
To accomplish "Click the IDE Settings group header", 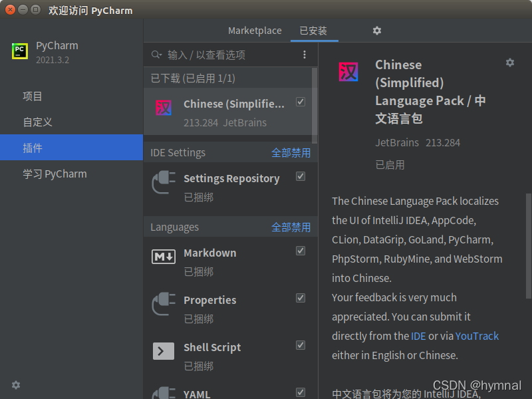I will click(x=178, y=153).
